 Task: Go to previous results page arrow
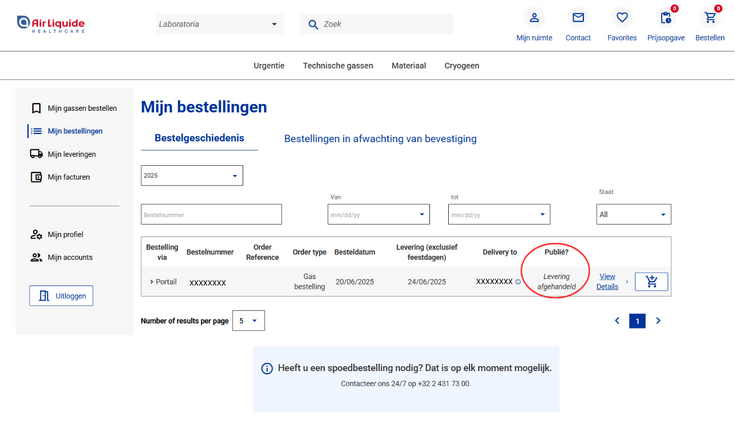(617, 321)
